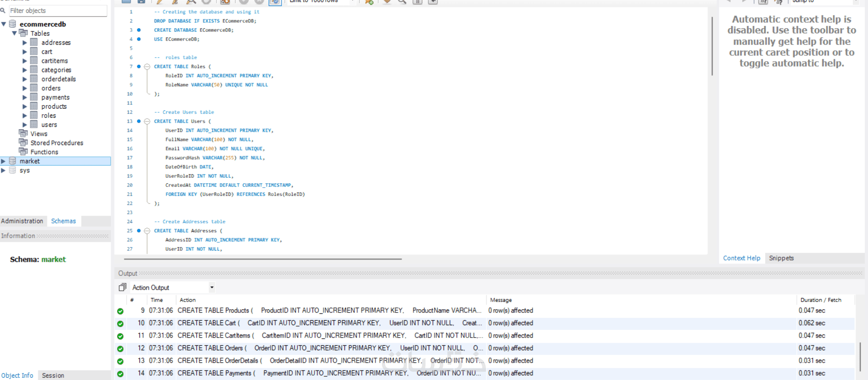Click the Time column header in Output
This screenshot has height=380, width=868.
(x=156, y=300)
